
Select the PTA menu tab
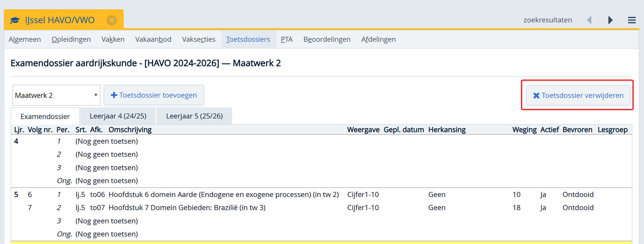[x=287, y=39]
